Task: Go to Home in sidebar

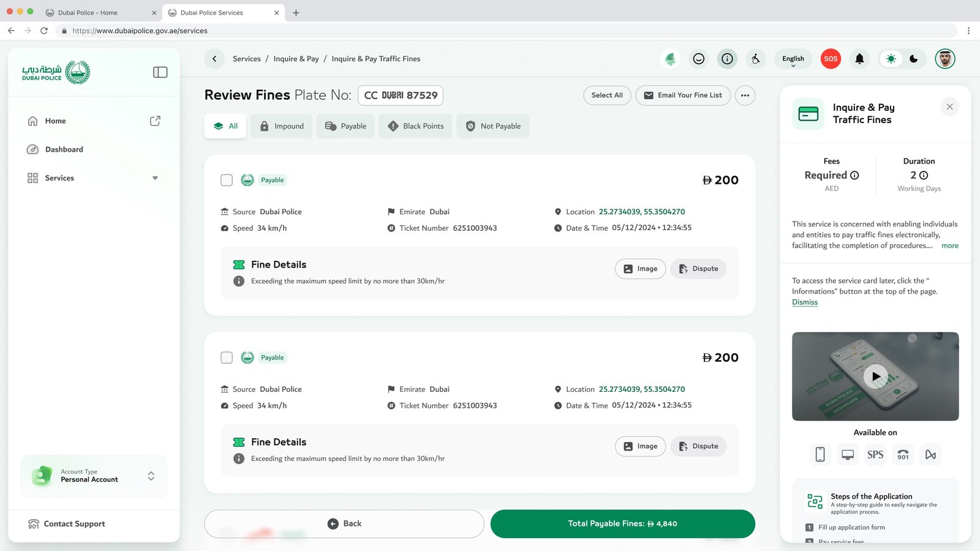Action: [47, 121]
